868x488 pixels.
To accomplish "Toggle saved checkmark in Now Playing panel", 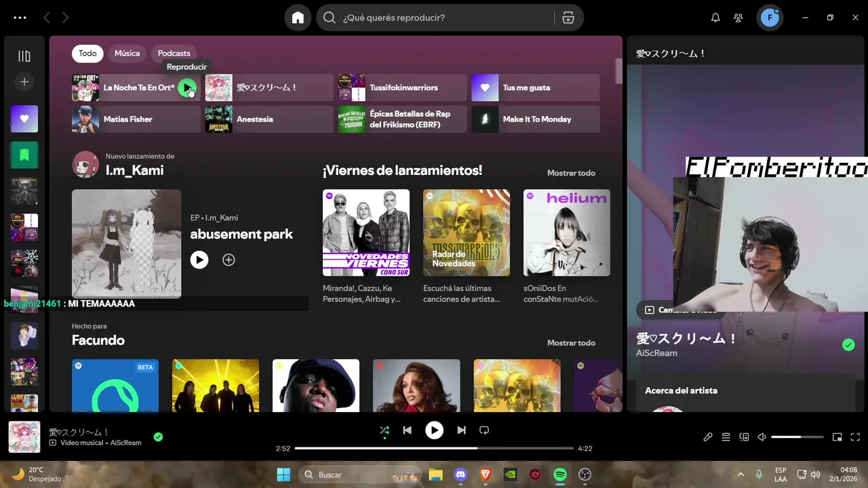I will (x=848, y=345).
